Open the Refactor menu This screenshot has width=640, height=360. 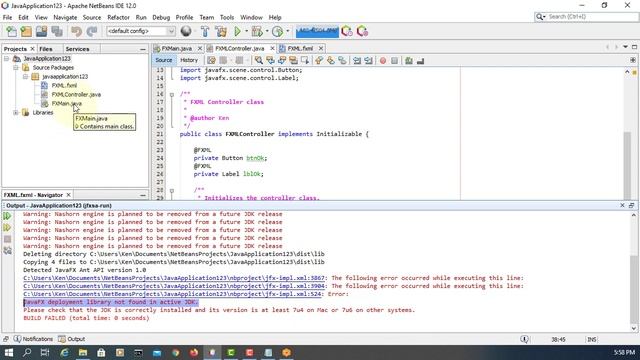click(x=118, y=18)
